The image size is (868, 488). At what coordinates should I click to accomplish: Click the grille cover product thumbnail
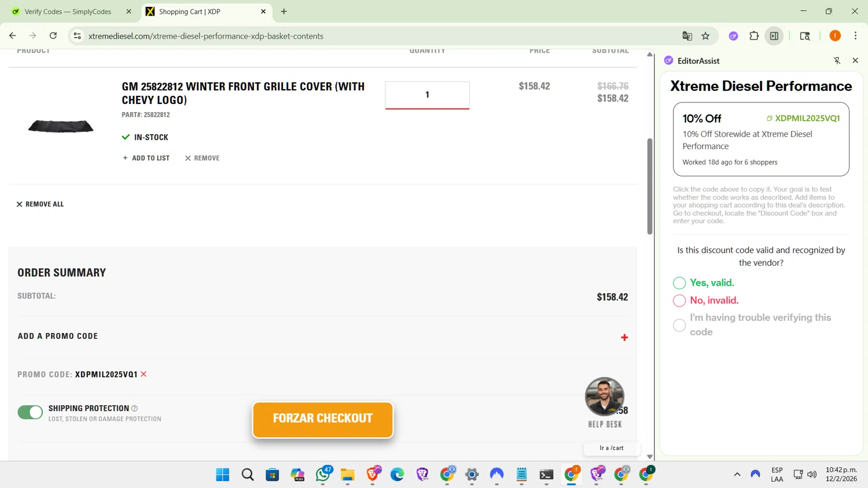(61, 126)
